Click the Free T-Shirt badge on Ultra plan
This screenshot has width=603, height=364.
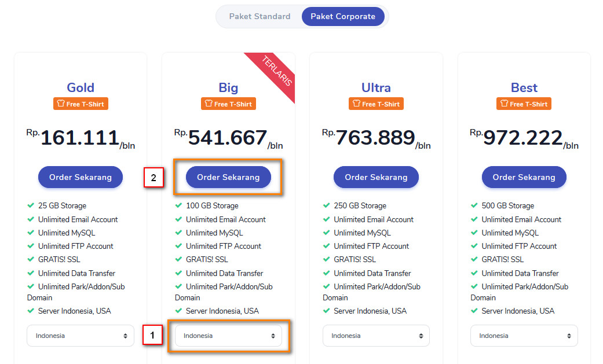(376, 104)
